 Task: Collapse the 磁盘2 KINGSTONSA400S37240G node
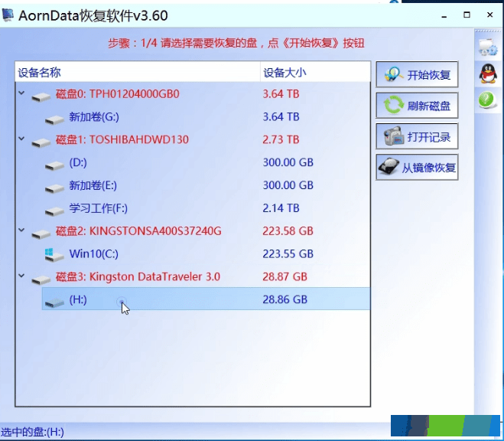(21, 230)
